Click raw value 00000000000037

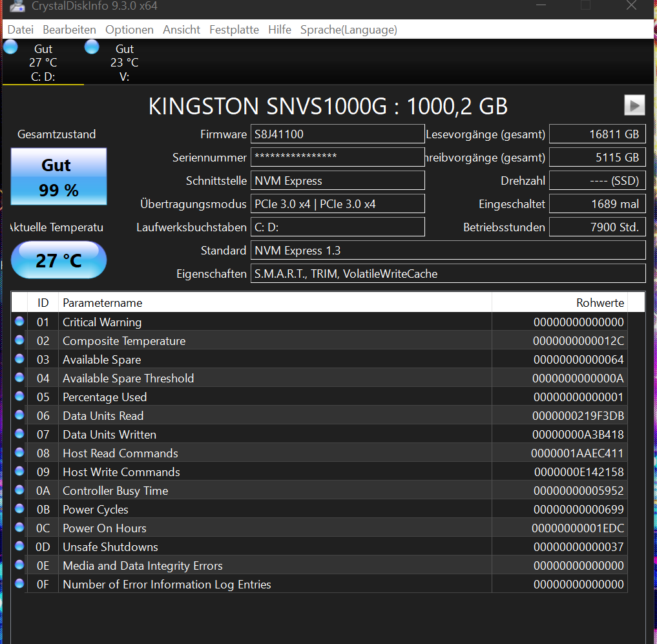[579, 547]
